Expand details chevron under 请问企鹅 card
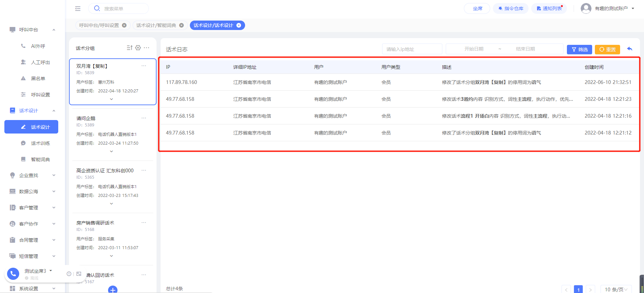This screenshot has height=293, width=644. click(111, 151)
